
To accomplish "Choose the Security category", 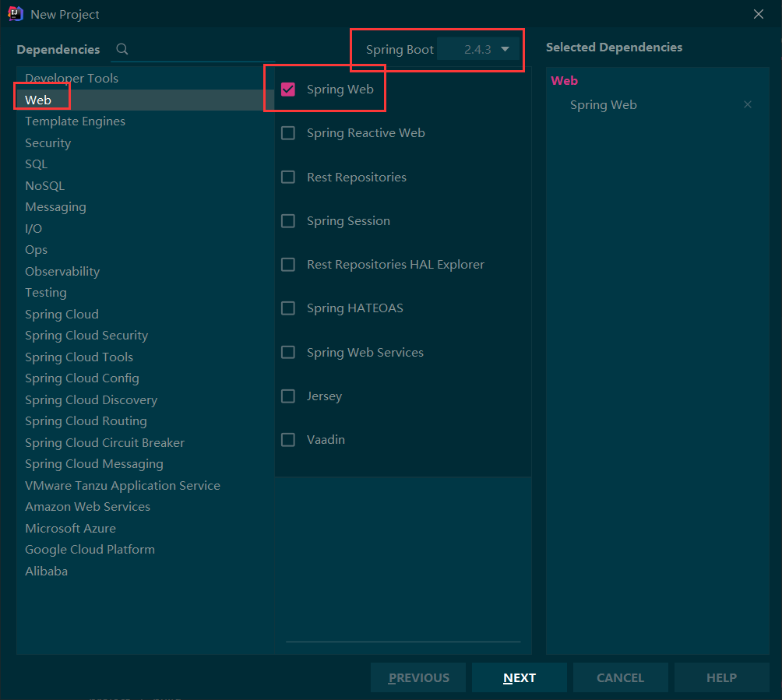I will coord(145,142).
